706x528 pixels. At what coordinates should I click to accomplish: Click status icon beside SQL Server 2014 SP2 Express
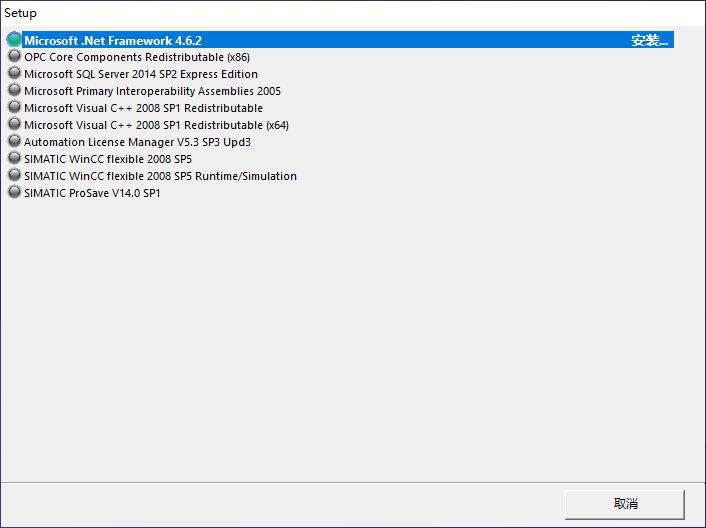14,74
